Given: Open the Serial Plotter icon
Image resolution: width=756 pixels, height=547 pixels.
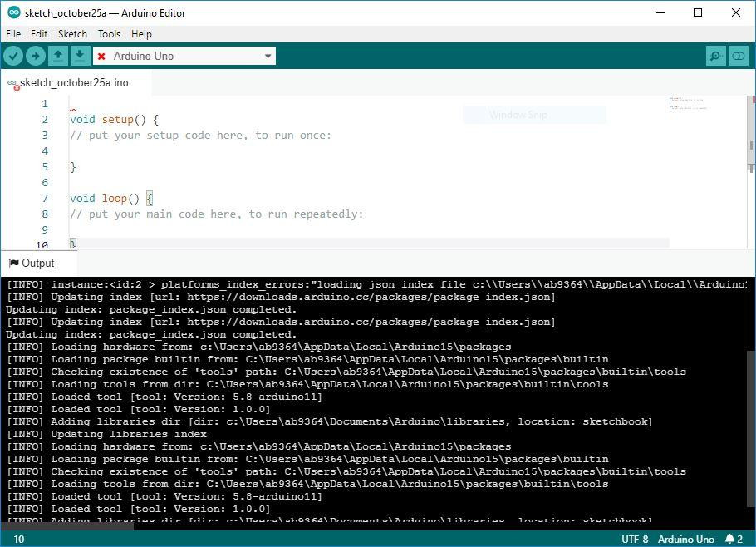Looking at the screenshot, I should pyautogui.click(x=738, y=56).
